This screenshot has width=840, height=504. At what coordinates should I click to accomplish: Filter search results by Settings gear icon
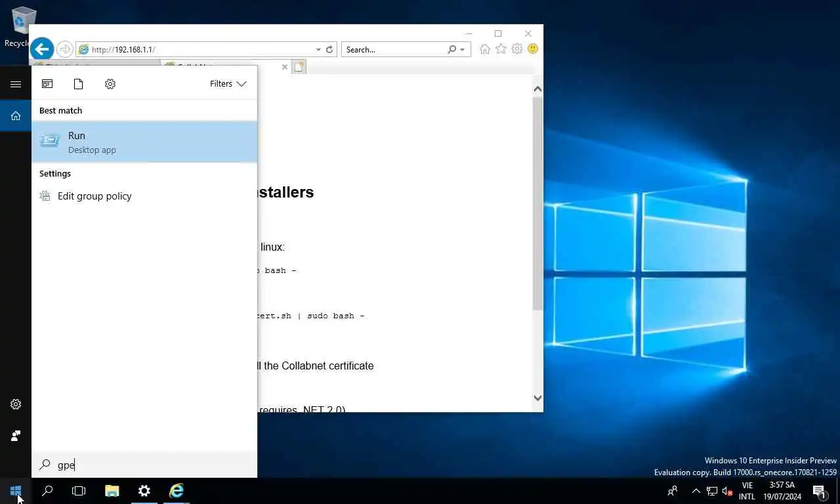click(110, 84)
